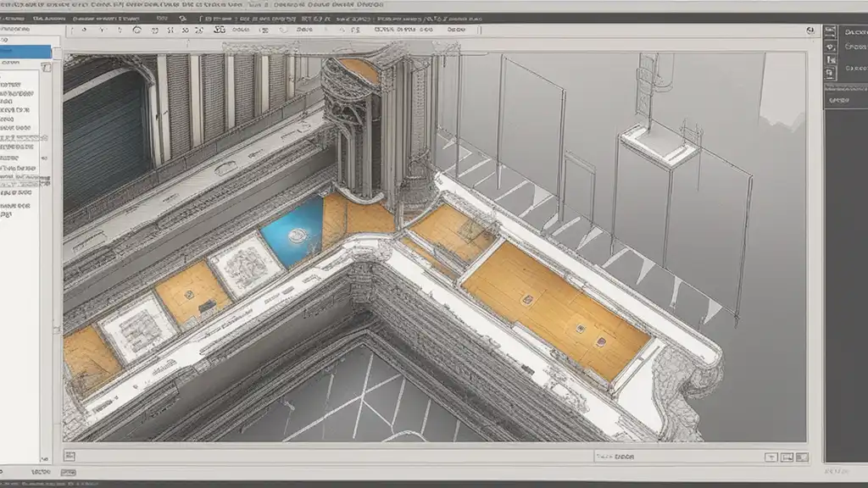Click the middle view button at bottom right
The image size is (868, 488).
coord(787,457)
